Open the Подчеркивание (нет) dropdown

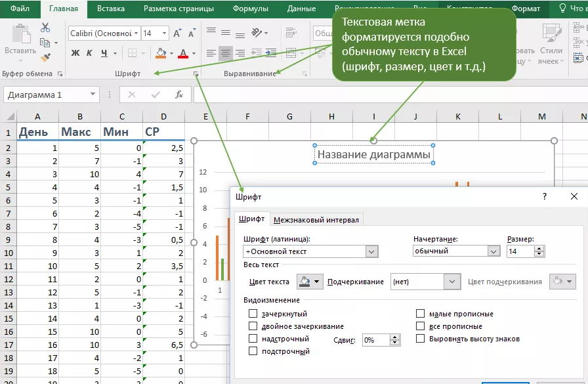coord(452,282)
